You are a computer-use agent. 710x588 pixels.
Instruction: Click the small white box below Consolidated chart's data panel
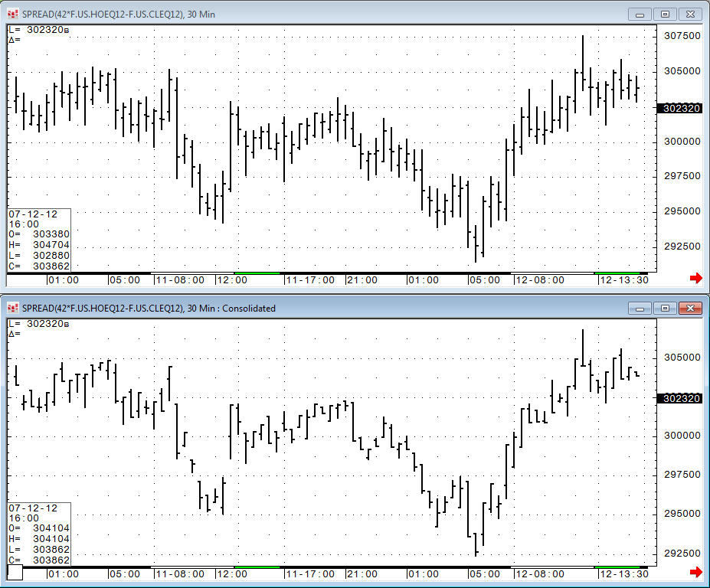(x=15, y=572)
